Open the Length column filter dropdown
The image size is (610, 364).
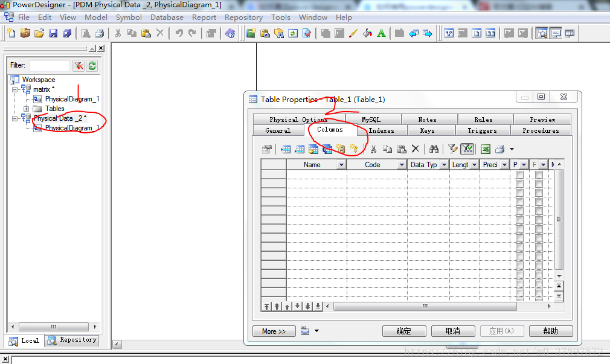(474, 165)
